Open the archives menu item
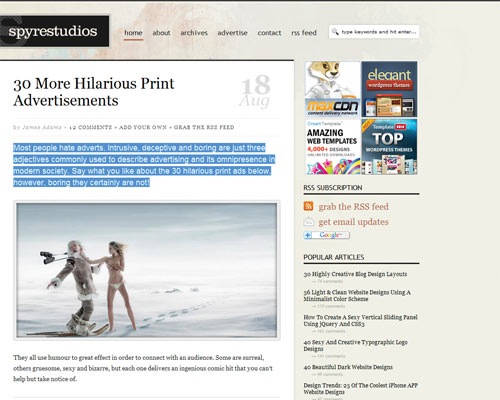Screen dimensions: 500x400 [194, 33]
